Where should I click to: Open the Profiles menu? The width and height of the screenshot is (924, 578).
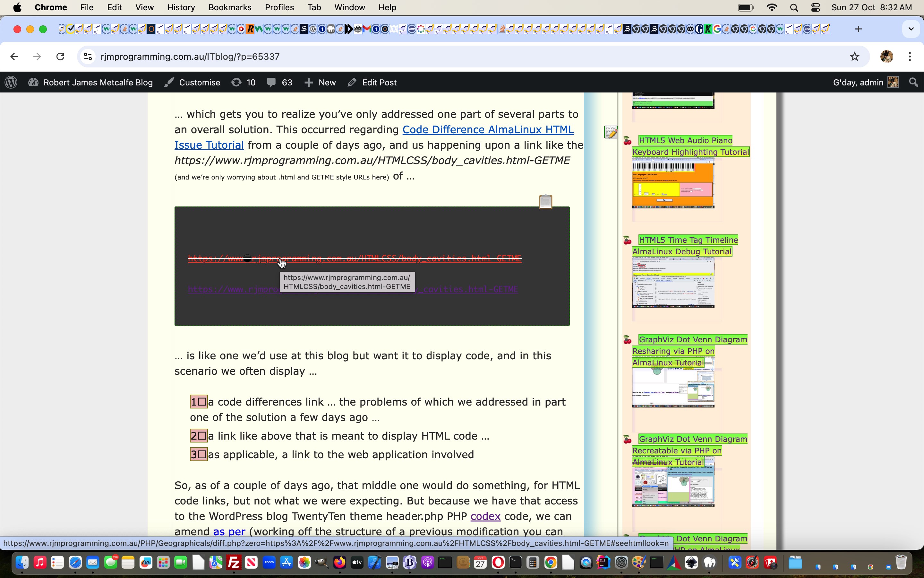click(279, 8)
